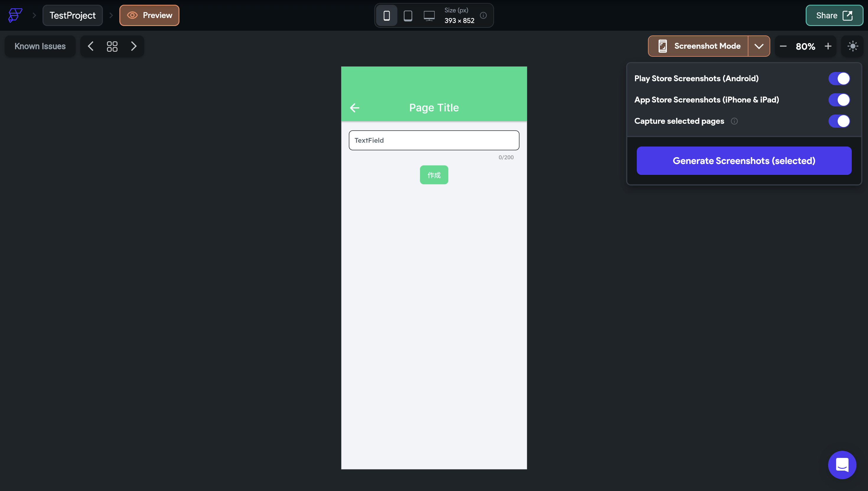Click back arrow in app bar

tap(355, 108)
